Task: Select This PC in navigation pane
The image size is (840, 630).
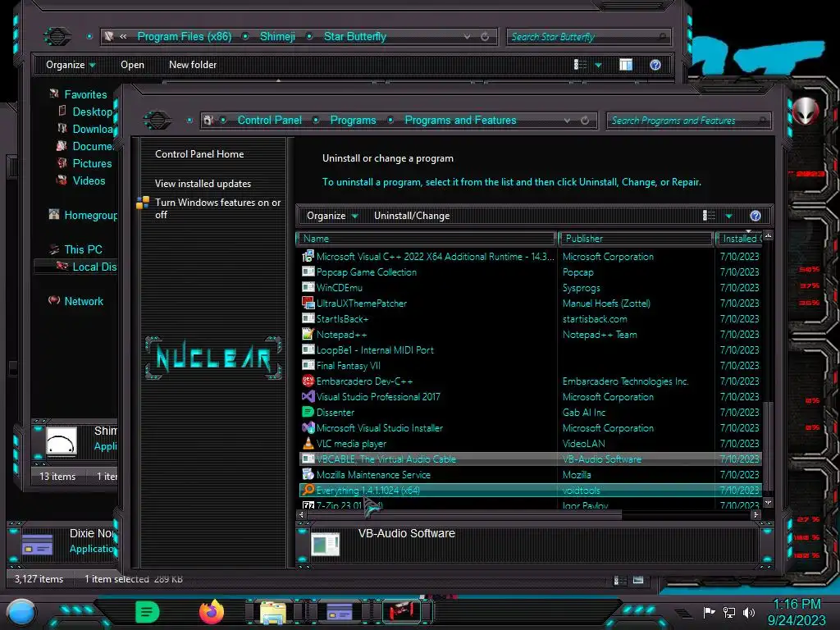Action: coord(83,249)
